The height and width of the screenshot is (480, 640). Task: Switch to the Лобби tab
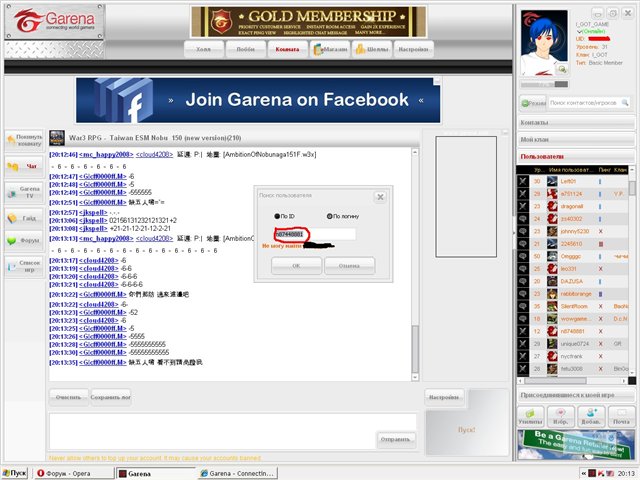click(246, 49)
